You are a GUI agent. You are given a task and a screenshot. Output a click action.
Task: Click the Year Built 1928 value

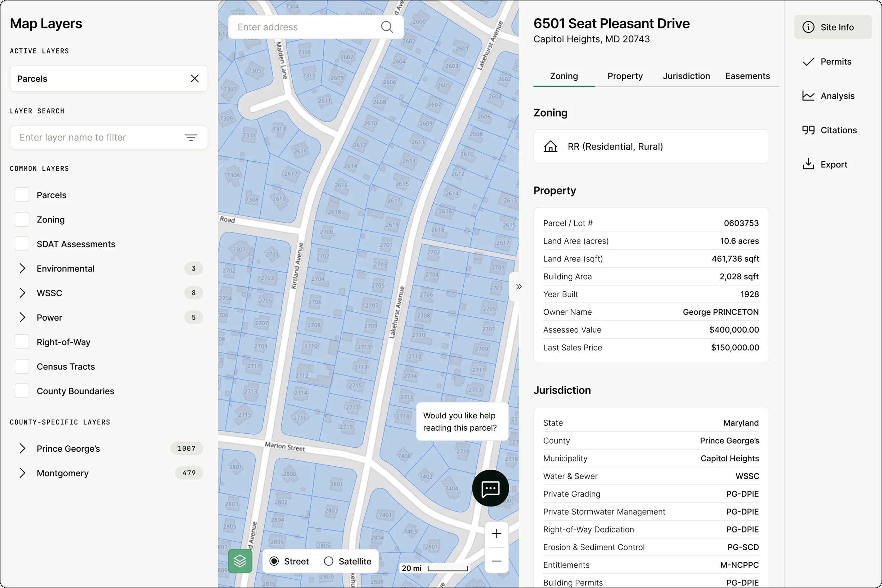(x=749, y=294)
